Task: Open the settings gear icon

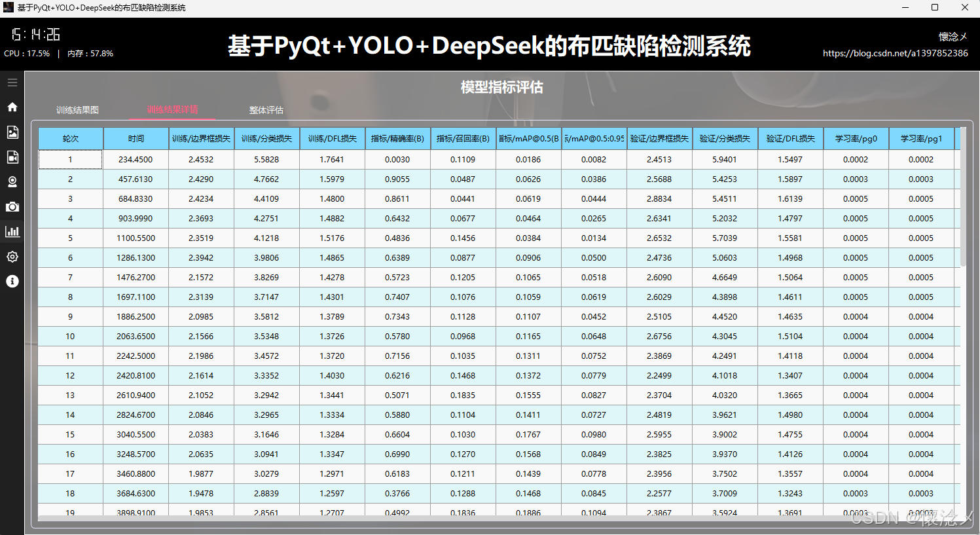Action: coord(12,257)
